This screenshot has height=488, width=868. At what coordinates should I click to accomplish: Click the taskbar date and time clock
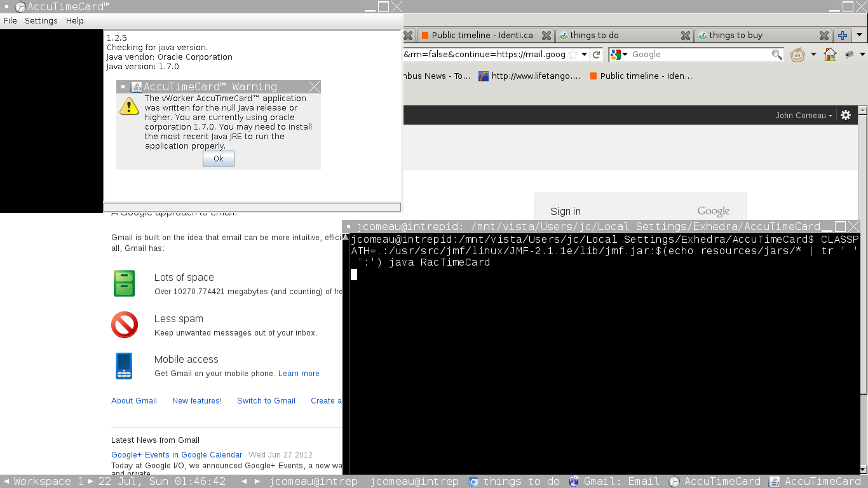[x=162, y=482]
